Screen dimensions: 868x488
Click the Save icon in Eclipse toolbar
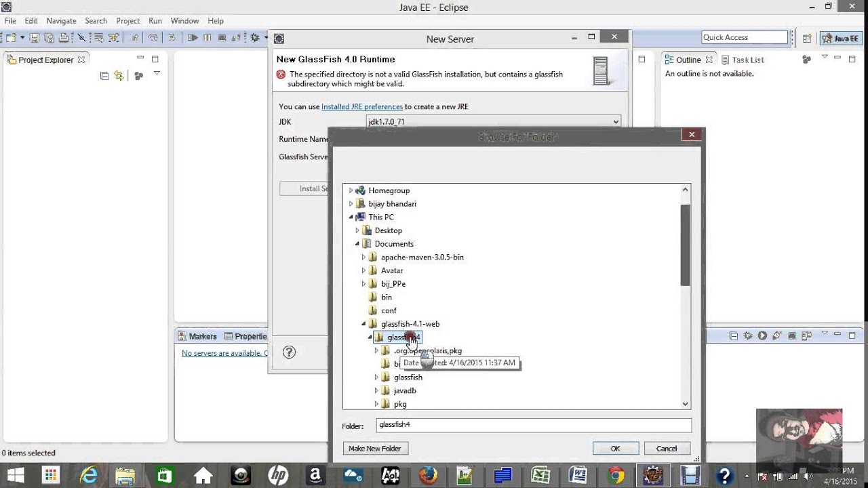coord(35,38)
